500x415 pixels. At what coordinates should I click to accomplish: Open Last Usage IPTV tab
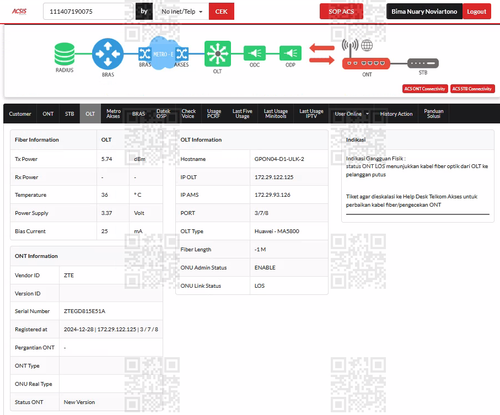pyautogui.click(x=311, y=114)
